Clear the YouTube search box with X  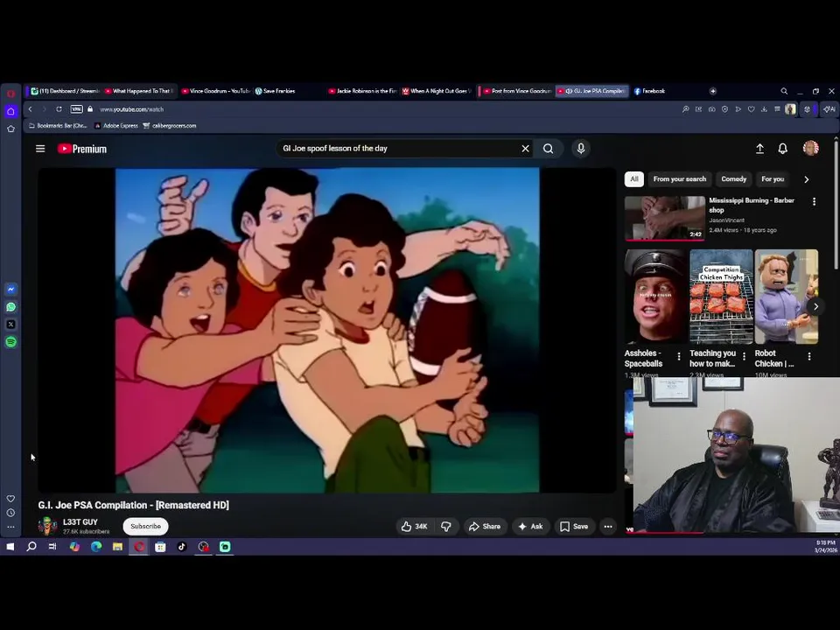point(526,149)
